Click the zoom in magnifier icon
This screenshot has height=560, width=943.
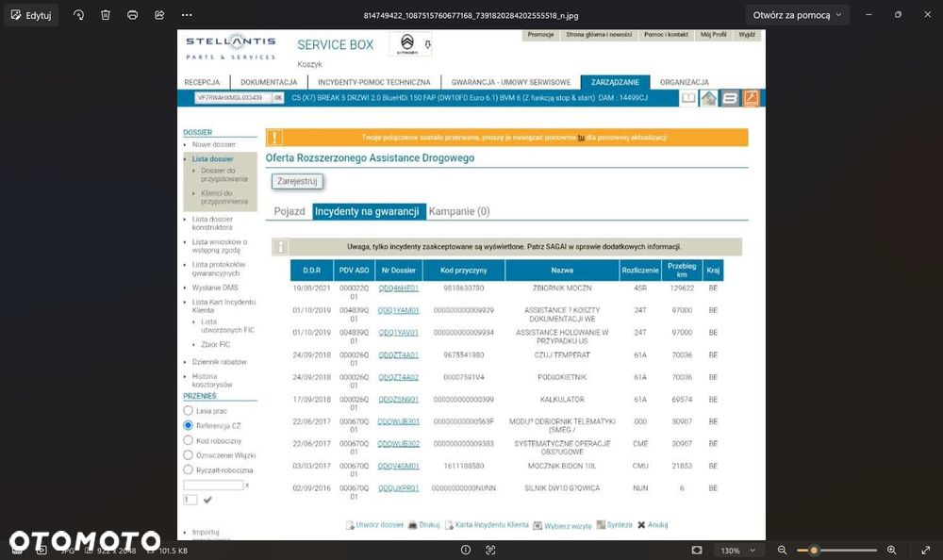pos(892,550)
